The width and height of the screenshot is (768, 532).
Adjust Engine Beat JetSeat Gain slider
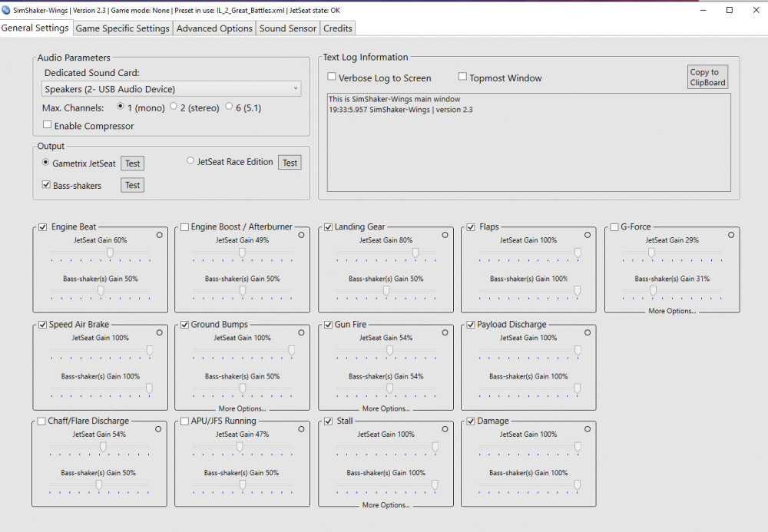coord(110,253)
